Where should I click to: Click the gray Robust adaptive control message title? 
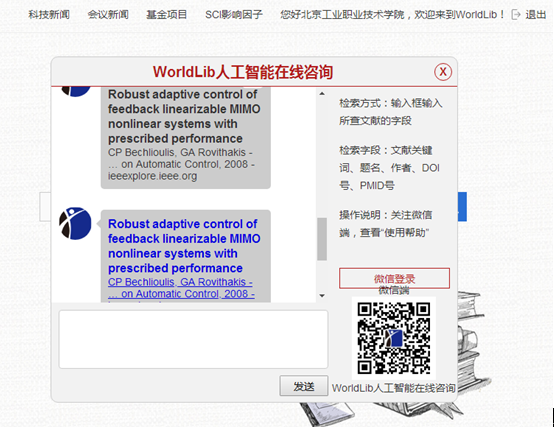pos(184,116)
